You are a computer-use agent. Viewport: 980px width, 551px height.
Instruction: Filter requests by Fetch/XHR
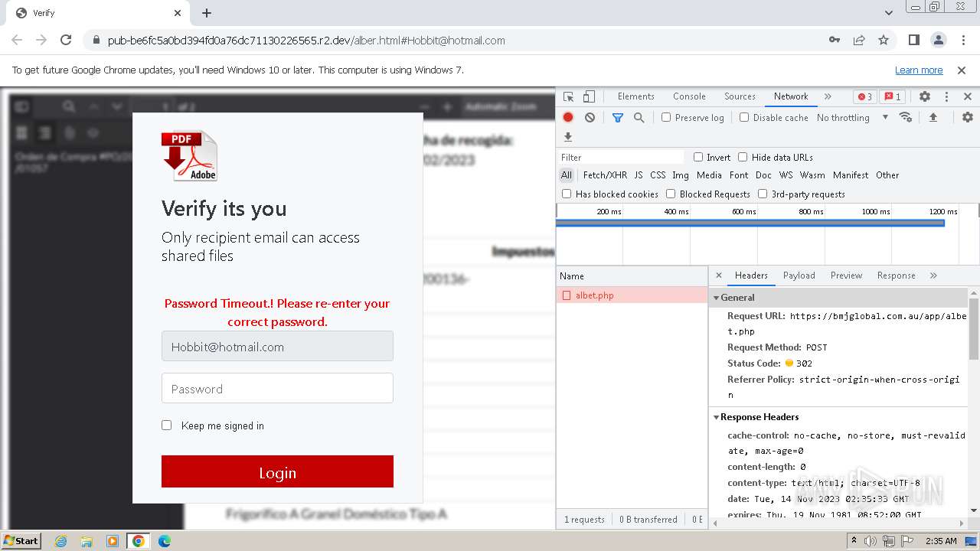coord(605,175)
